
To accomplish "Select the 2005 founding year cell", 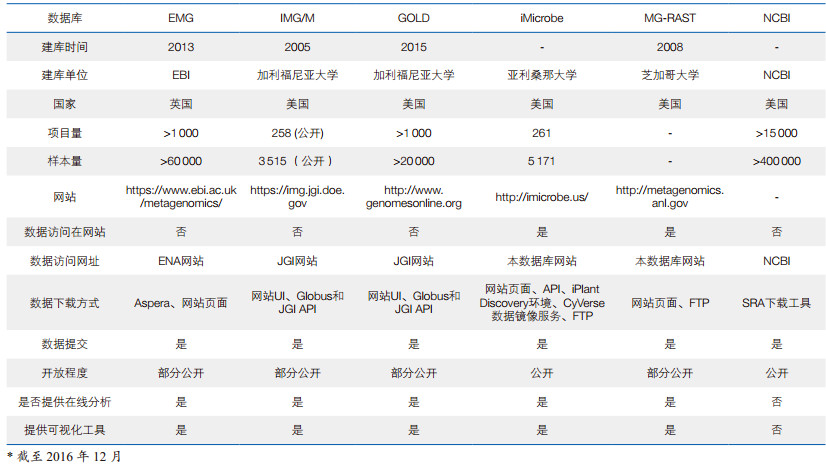I will click(x=297, y=47).
